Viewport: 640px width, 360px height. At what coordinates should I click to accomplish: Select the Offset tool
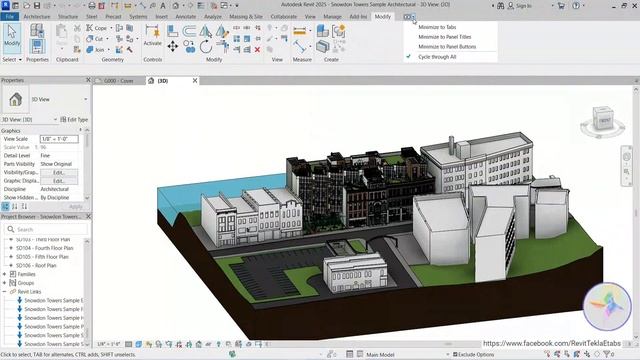tap(189, 31)
